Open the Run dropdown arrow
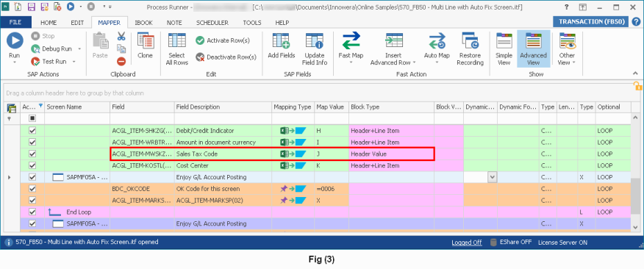644x269 pixels. click(15, 62)
